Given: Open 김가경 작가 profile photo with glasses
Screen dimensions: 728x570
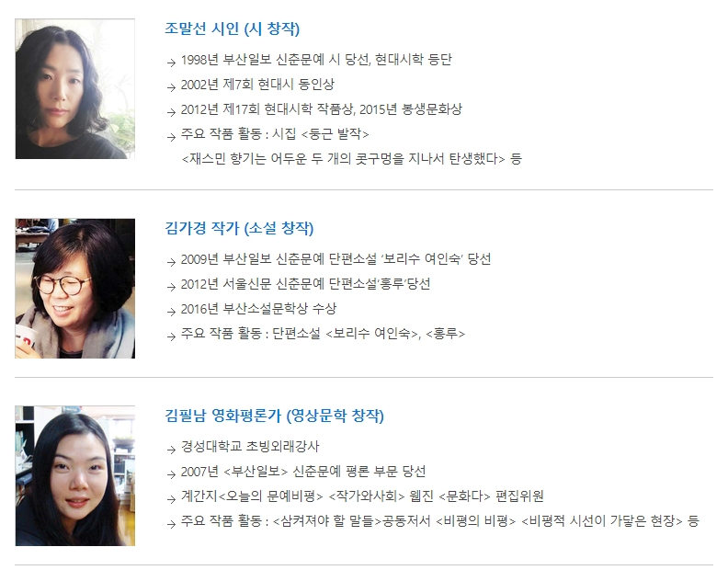Looking at the screenshot, I should pyautogui.click(x=75, y=289).
